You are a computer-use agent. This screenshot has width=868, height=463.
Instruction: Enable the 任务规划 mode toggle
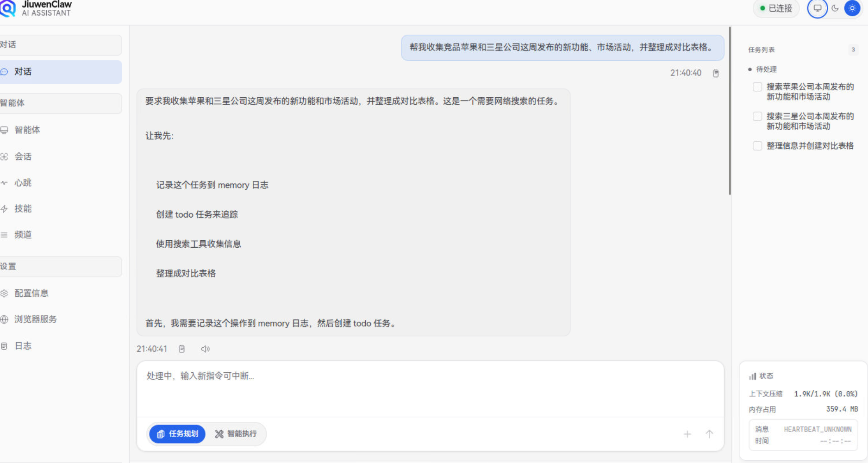tap(177, 434)
